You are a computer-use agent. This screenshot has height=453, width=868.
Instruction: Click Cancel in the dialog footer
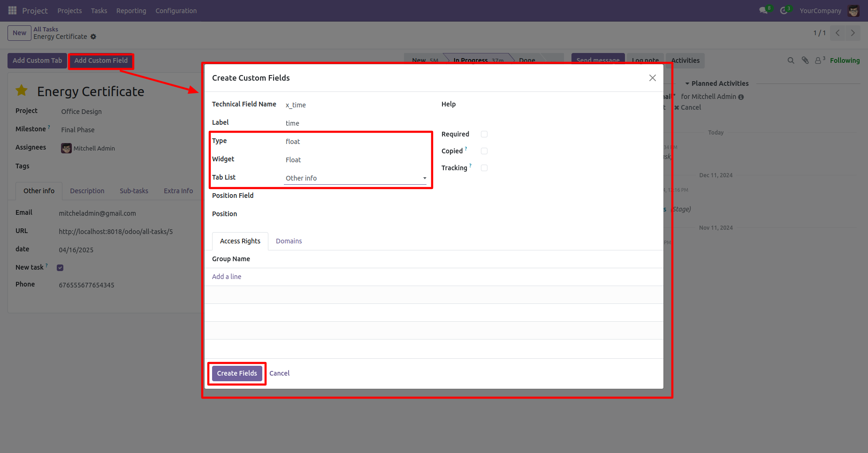click(279, 373)
